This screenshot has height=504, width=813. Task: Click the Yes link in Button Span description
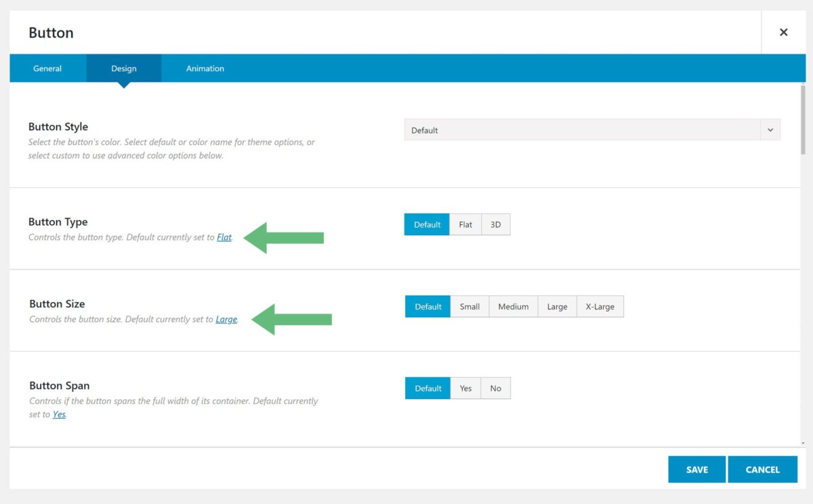[58, 414]
